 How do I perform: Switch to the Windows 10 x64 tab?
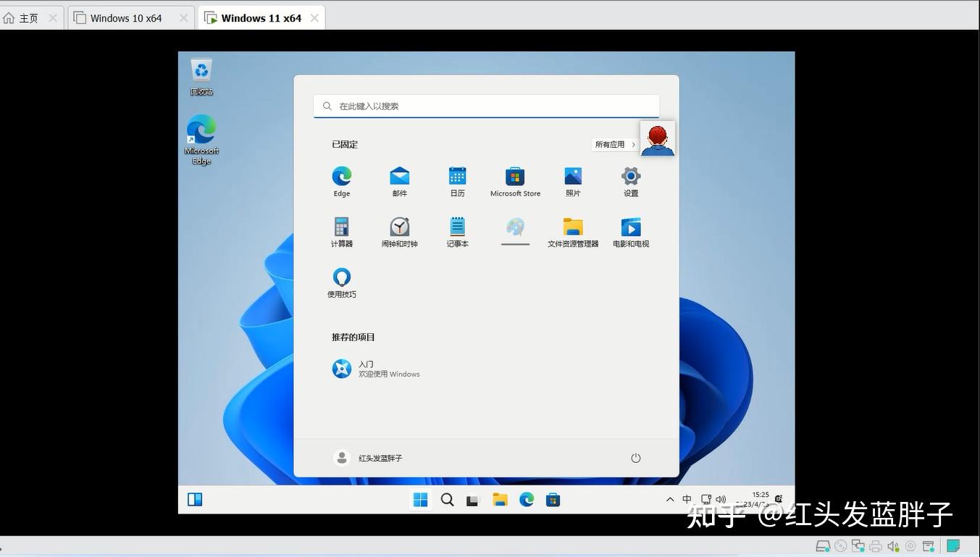click(x=127, y=17)
